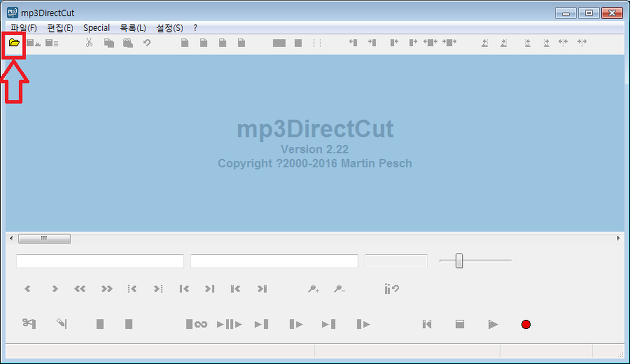630x364 pixels.
Task: Click the Undo curved-arrow icon in top toolbar
Action: click(x=147, y=42)
